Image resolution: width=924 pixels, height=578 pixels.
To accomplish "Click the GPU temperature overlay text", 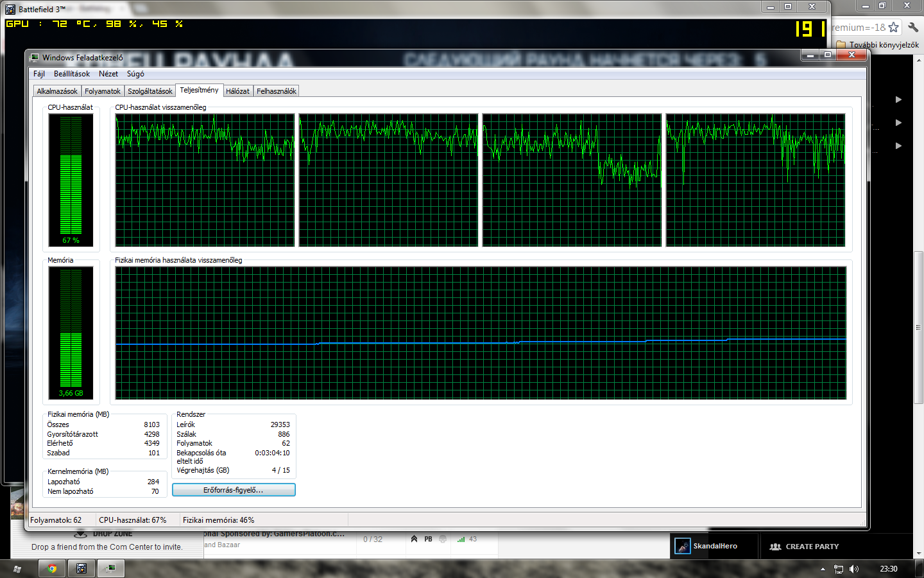I will [94, 24].
